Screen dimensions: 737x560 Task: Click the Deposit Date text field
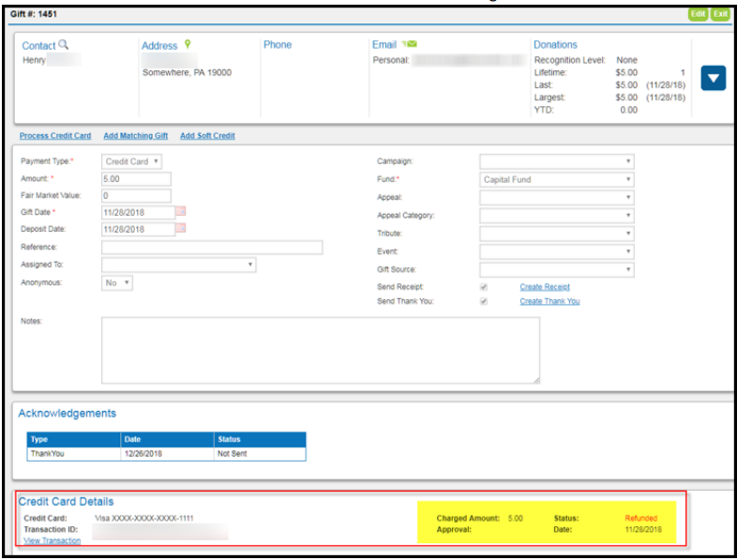138,230
